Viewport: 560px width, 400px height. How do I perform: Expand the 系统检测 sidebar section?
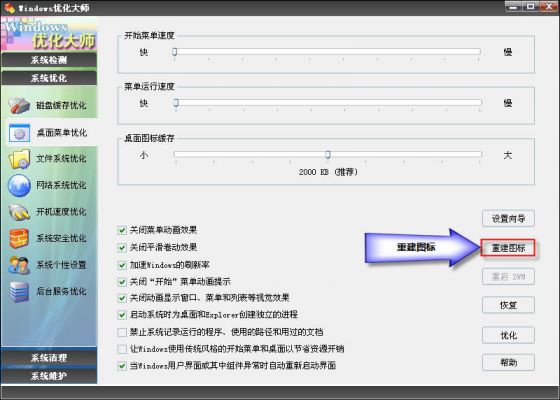tap(49, 60)
